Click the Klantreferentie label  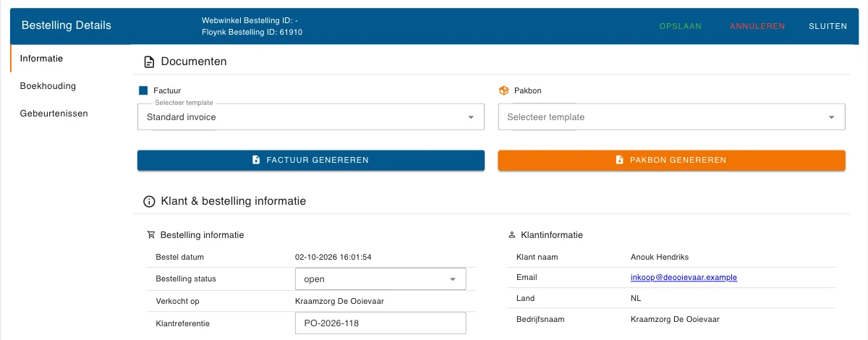point(182,323)
